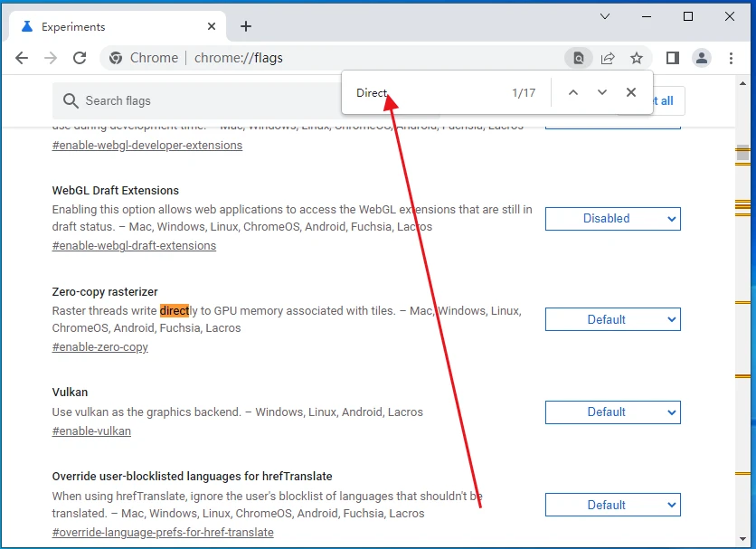Share this page via share icon

(608, 58)
